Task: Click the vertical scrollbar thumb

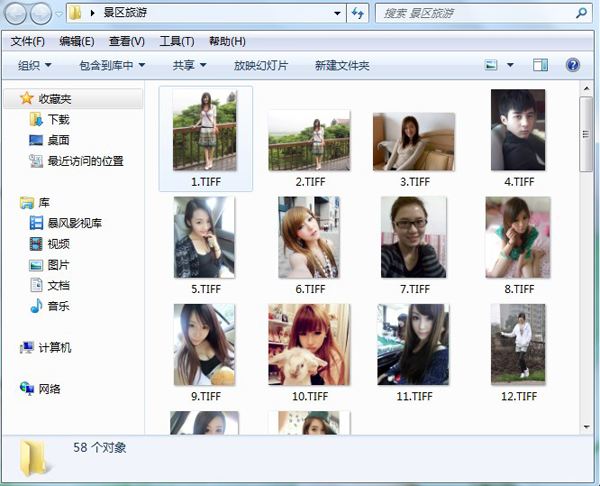Action: (x=586, y=134)
